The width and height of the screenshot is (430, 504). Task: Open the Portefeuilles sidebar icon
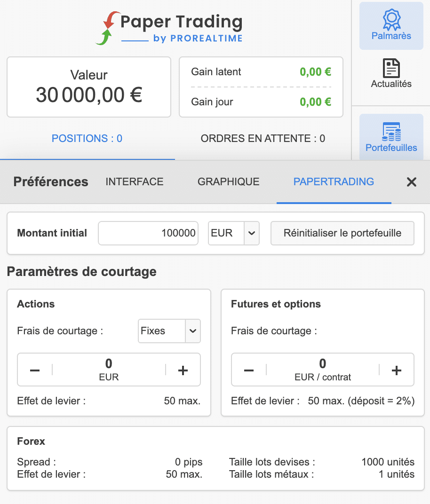[391, 137]
